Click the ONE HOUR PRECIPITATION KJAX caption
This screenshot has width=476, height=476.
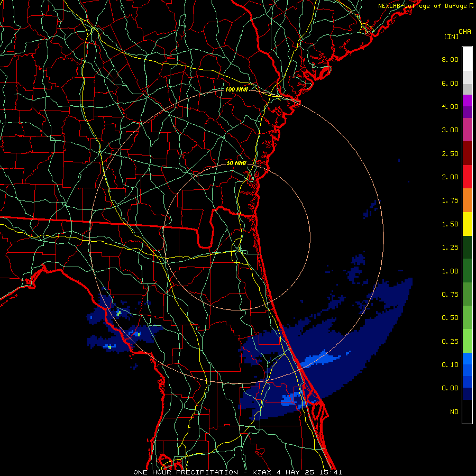pyautogui.click(x=237, y=472)
